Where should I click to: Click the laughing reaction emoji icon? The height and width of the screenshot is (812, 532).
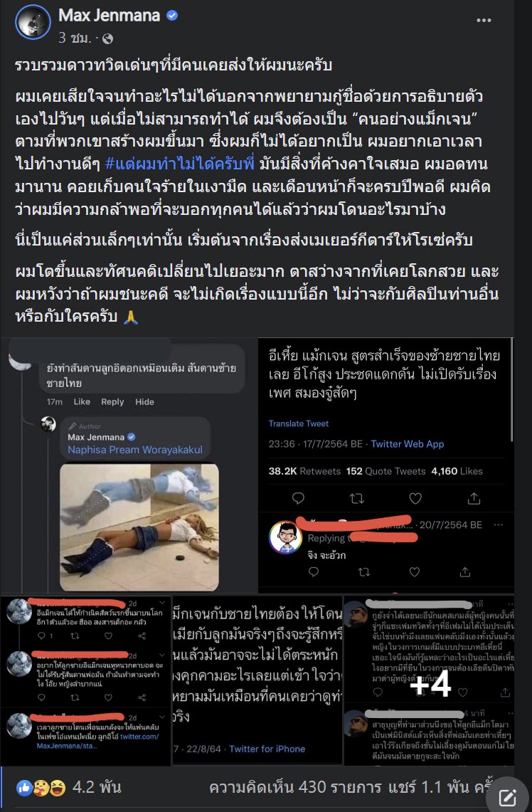(57, 789)
